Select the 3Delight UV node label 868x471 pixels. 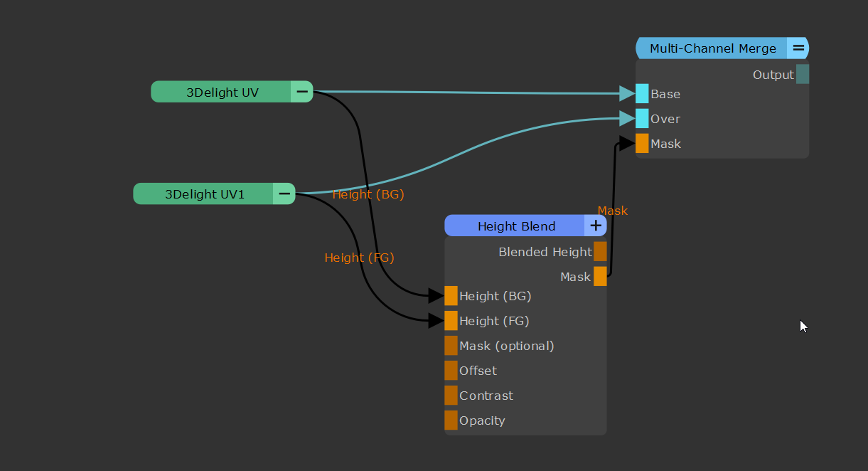click(222, 92)
